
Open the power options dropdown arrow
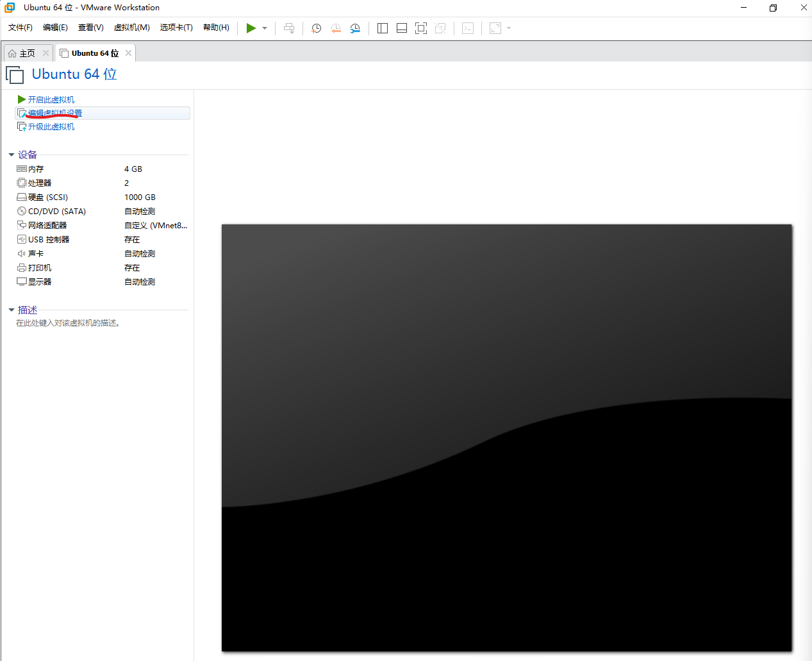[x=265, y=28]
